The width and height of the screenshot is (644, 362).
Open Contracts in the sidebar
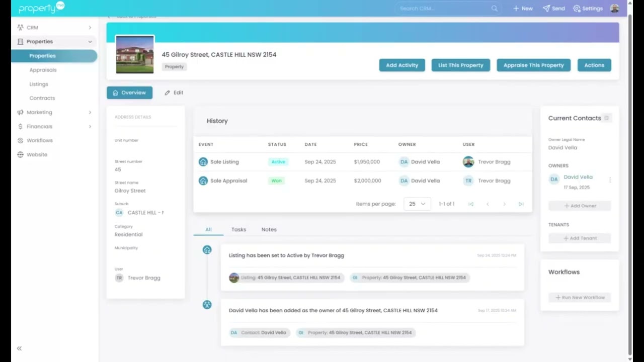(42, 98)
